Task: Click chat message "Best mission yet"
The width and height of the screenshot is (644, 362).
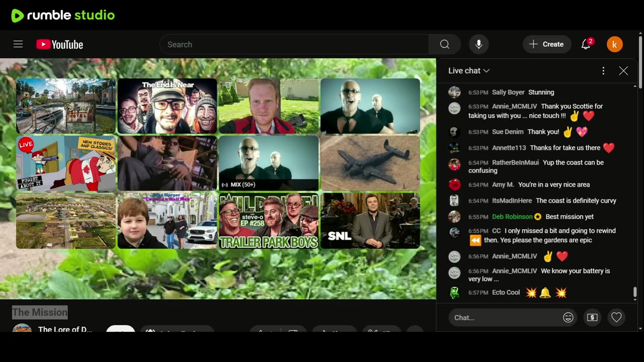Action: (570, 217)
